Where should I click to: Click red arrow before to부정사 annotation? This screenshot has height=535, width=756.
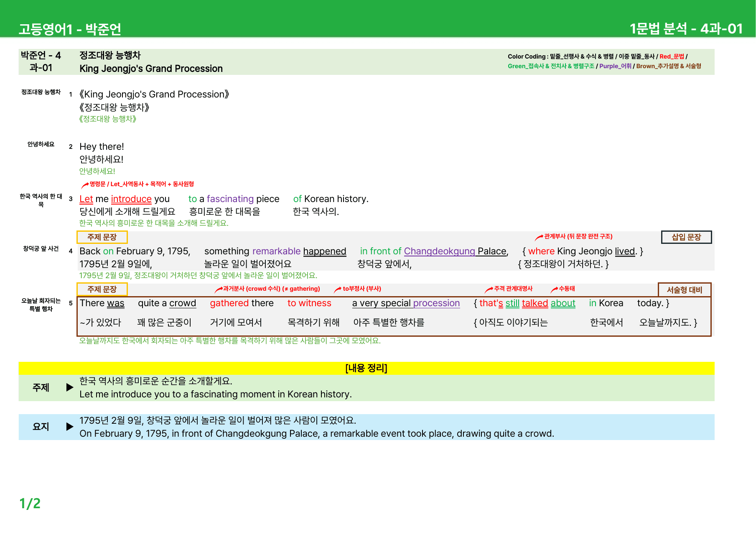[338, 289]
